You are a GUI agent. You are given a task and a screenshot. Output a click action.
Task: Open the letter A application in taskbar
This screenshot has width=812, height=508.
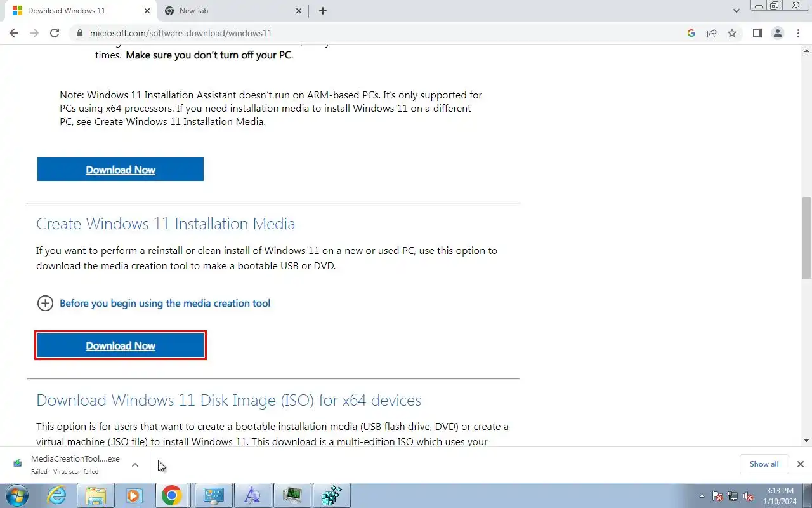tap(253, 495)
